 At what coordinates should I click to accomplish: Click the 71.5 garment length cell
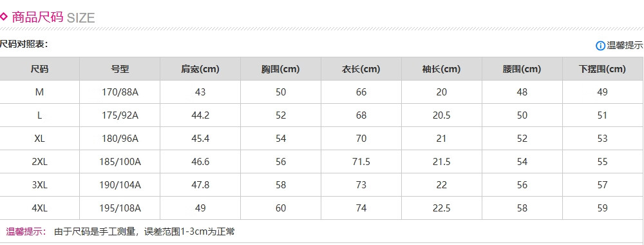[x=361, y=162]
